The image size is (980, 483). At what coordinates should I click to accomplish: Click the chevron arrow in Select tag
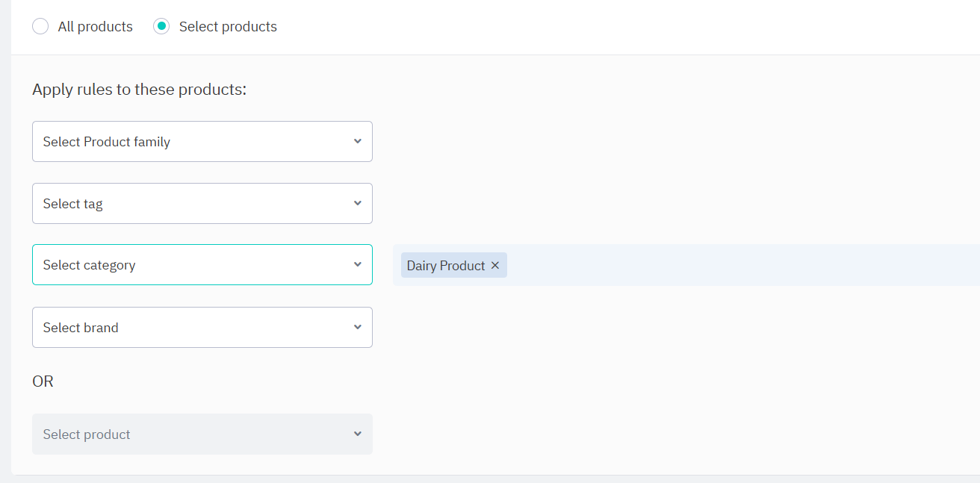[358, 203]
